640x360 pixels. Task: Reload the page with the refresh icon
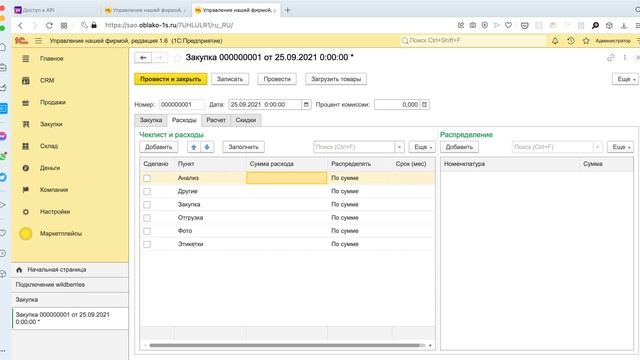49,25
